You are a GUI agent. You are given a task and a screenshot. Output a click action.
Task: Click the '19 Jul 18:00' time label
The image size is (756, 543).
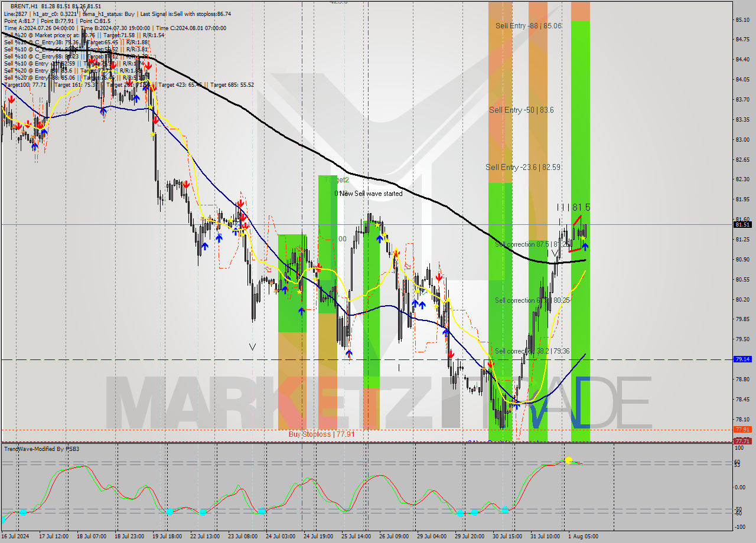(167, 537)
